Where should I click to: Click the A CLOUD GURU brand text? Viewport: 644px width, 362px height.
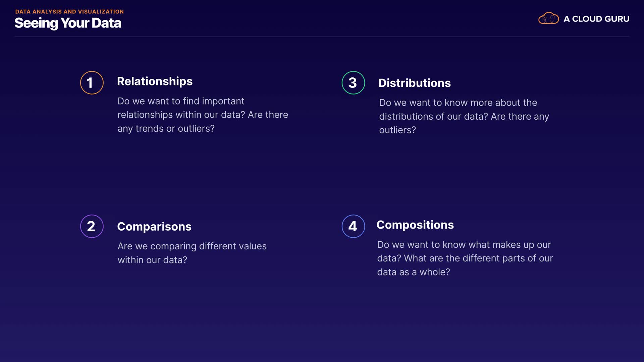click(596, 19)
